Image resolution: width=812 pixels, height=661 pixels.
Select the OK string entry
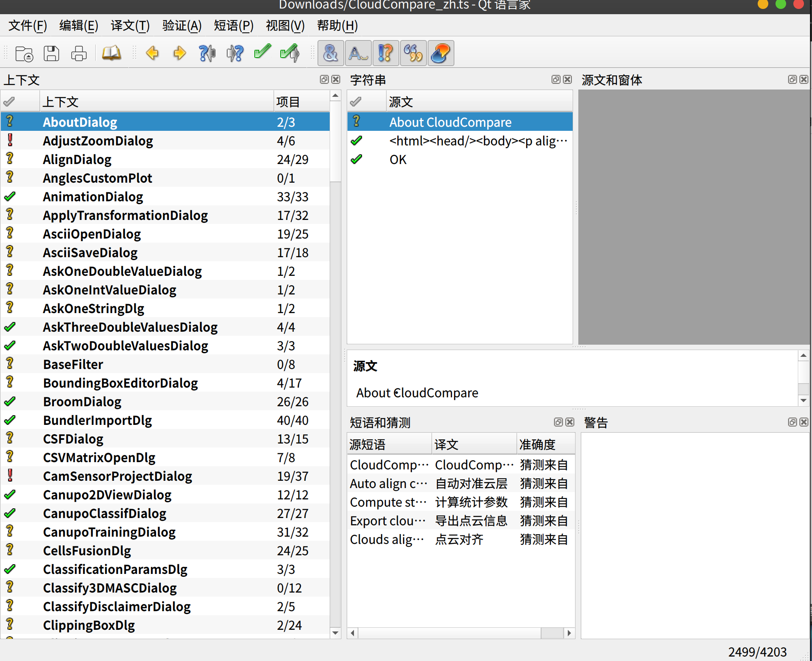pyautogui.click(x=460, y=160)
